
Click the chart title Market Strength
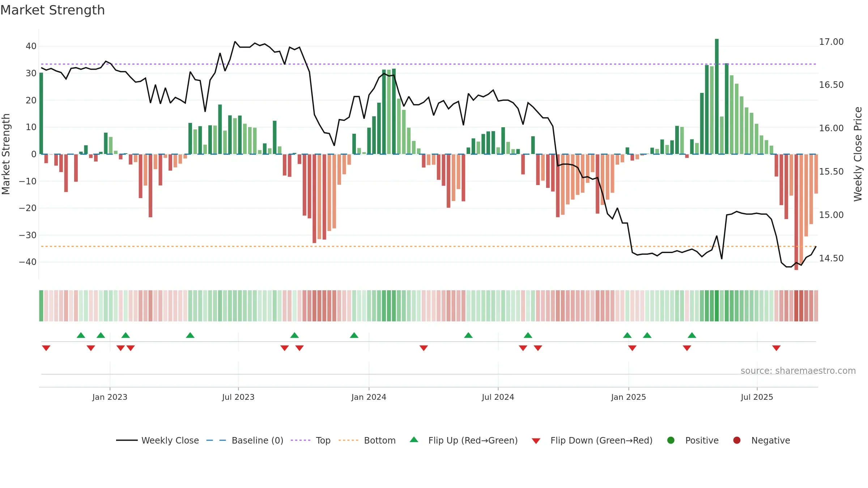(x=52, y=10)
